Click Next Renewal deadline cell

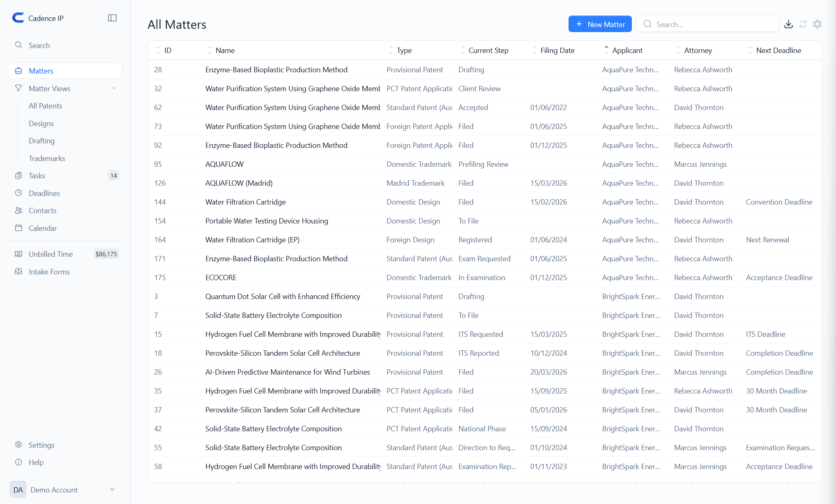(x=767, y=239)
